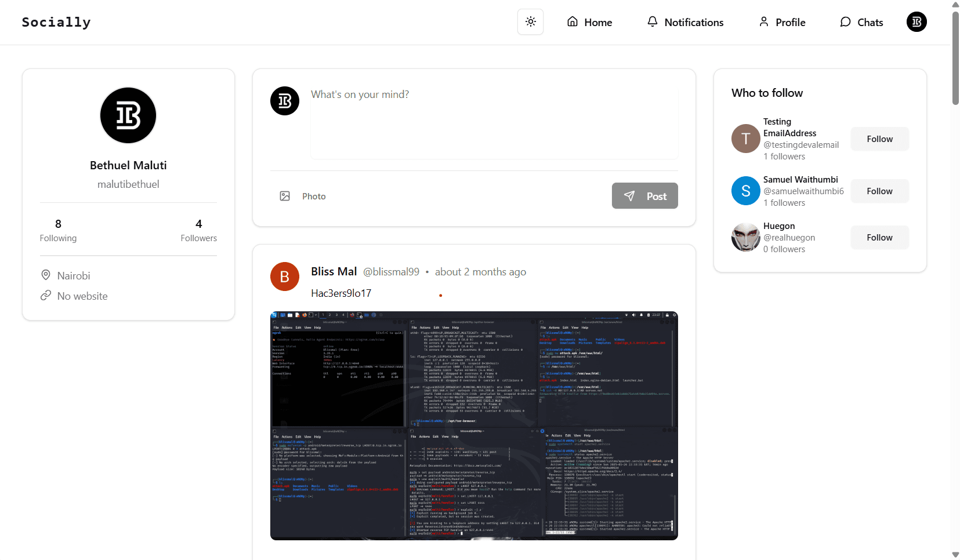Open Bethuel Maluti profile name link
This screenshot has width=960, height=560.
click(128, 165)
